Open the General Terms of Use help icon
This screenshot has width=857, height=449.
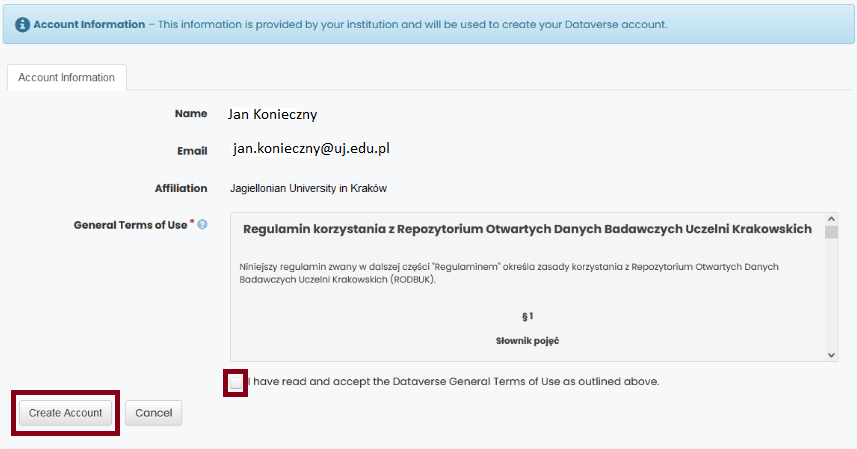[202, 224]
